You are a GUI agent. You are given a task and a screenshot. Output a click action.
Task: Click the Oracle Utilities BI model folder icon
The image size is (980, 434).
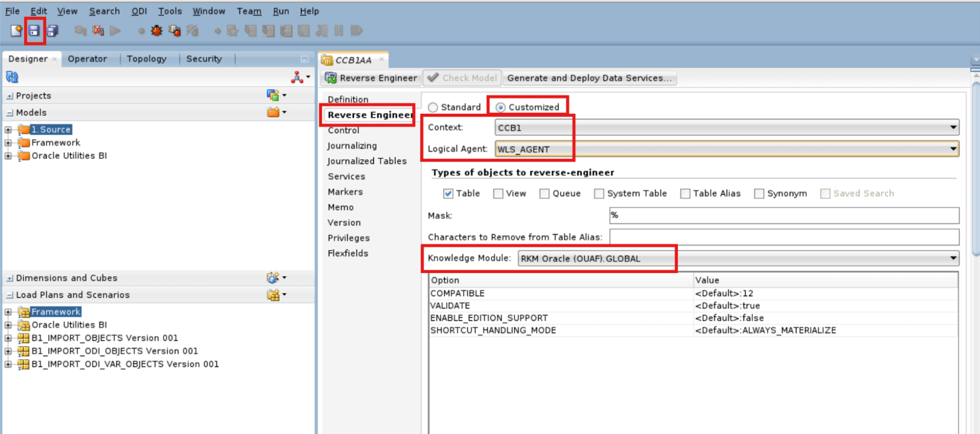(24, 156)
